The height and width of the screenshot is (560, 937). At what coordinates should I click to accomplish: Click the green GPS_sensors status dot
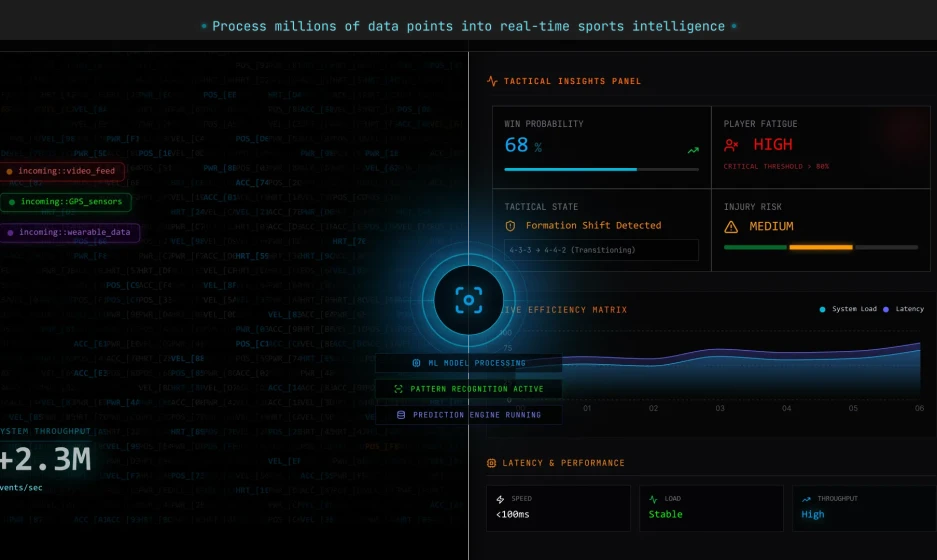(x=12, y=202)
